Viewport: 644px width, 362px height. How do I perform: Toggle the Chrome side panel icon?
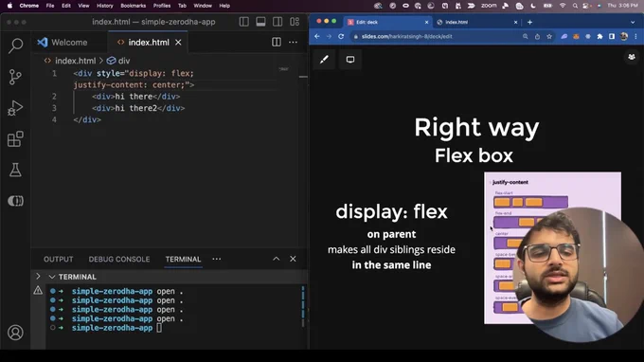612,36
